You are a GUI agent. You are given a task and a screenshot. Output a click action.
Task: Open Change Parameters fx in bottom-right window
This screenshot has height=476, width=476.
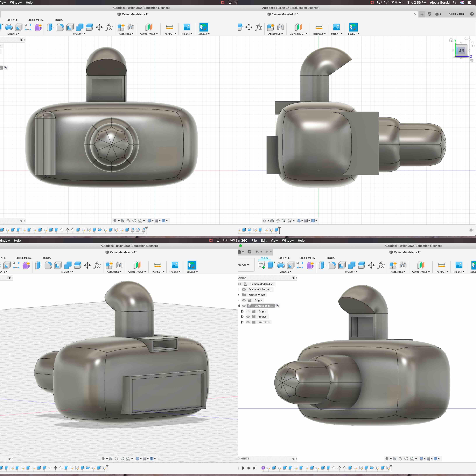click(381, 265)
